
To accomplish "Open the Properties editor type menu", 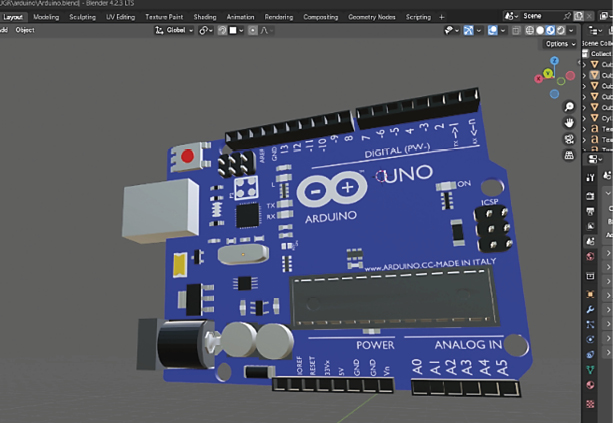I will click(595, 159).
